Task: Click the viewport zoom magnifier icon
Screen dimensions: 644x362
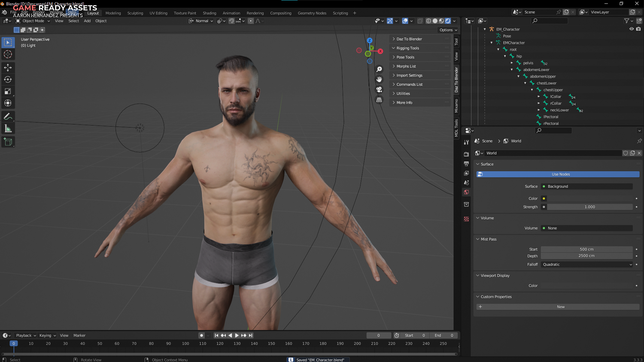Action: pyautogui.click(x=379, y=69)
